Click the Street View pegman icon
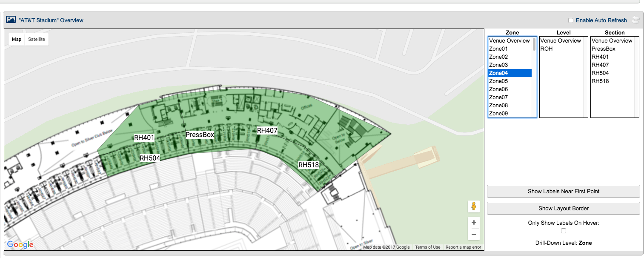Viewport: 644px width, 258px height. pos(473,206)
